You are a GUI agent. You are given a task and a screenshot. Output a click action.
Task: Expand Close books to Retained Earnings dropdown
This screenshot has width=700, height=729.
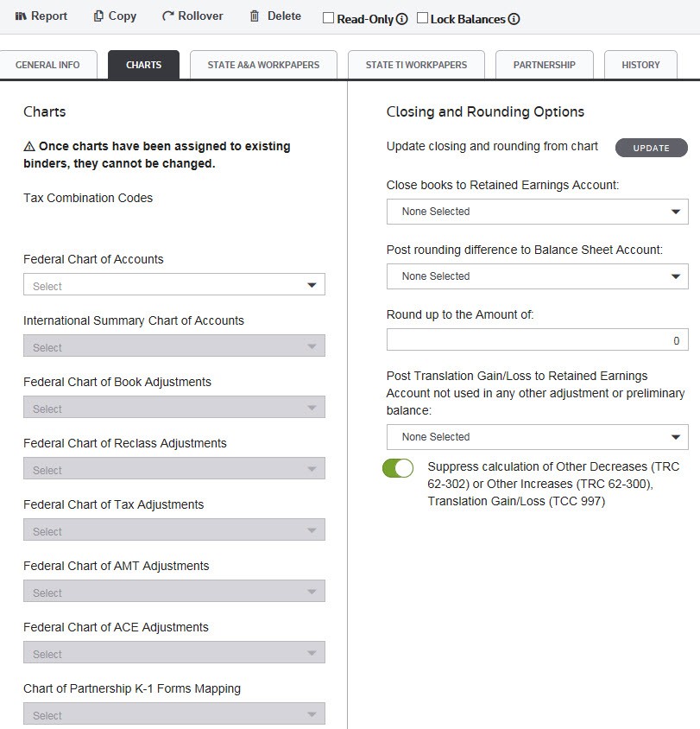[x=537, y=211]
